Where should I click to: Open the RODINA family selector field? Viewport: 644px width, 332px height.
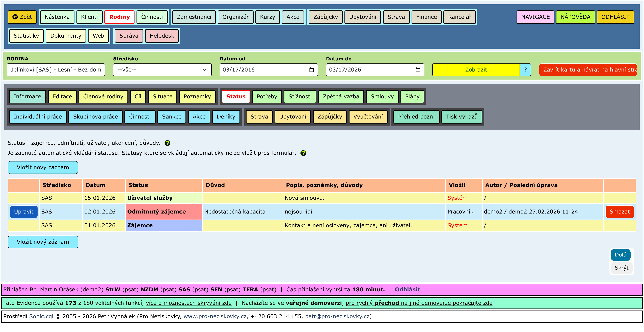point(56,70)
